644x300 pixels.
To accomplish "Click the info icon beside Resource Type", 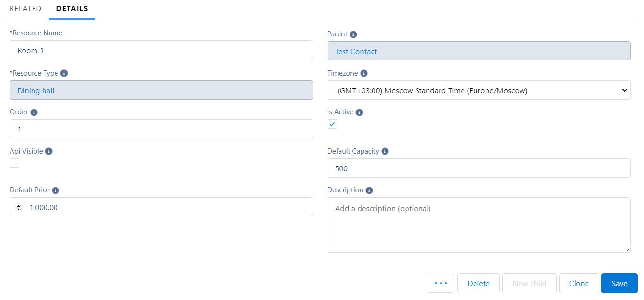I will coord(64,74).
